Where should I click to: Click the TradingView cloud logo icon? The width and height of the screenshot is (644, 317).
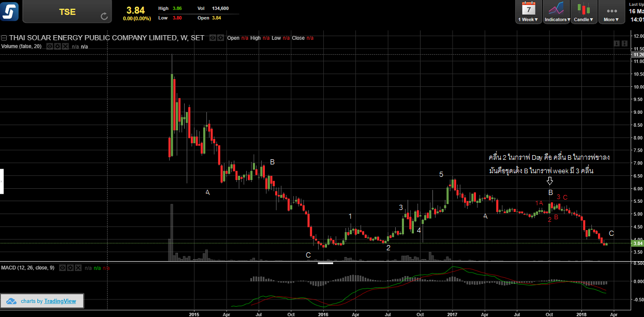11,301
